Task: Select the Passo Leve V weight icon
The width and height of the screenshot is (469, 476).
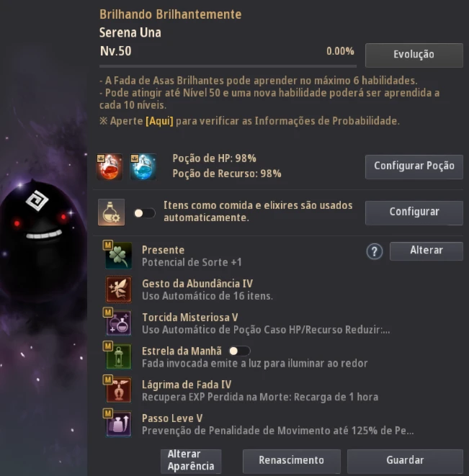Action: (118, 423)
